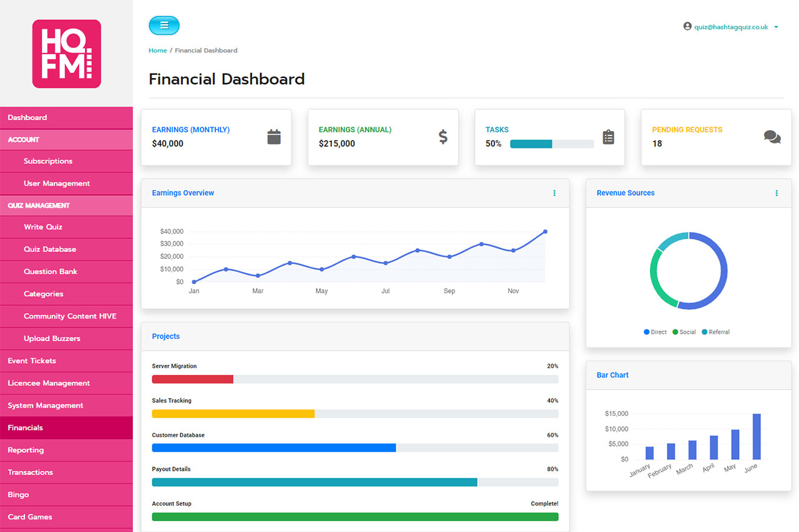Image resolution: width=799 pixels, height=532 pixels.
Task: Open Dashboard in the sidebar
Action: click(66, 117)
